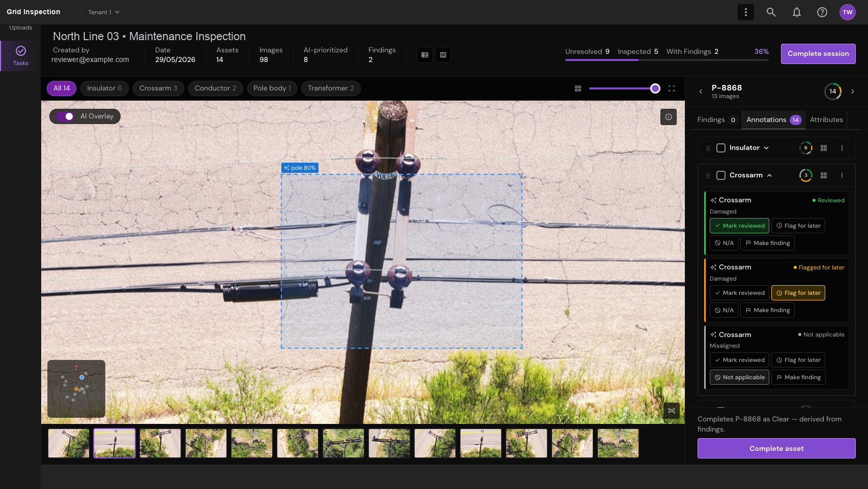This screenshot has height=489, width=868.
Task: Select the first image thumbnail in the strip
Action: (x=69, y=443)
